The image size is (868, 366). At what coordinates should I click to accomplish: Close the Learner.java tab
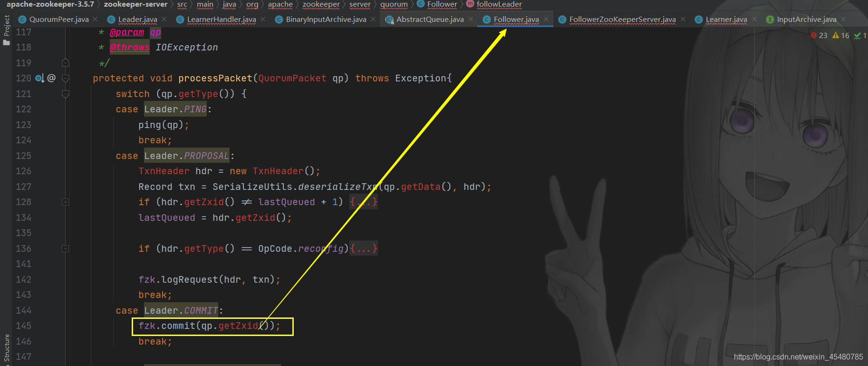pyautogui.click(x=754, y=19)
